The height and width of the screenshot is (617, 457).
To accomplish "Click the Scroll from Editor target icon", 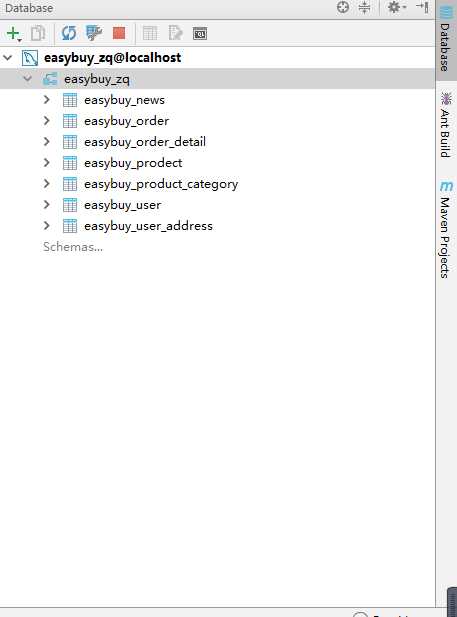I will click(343, 7).
